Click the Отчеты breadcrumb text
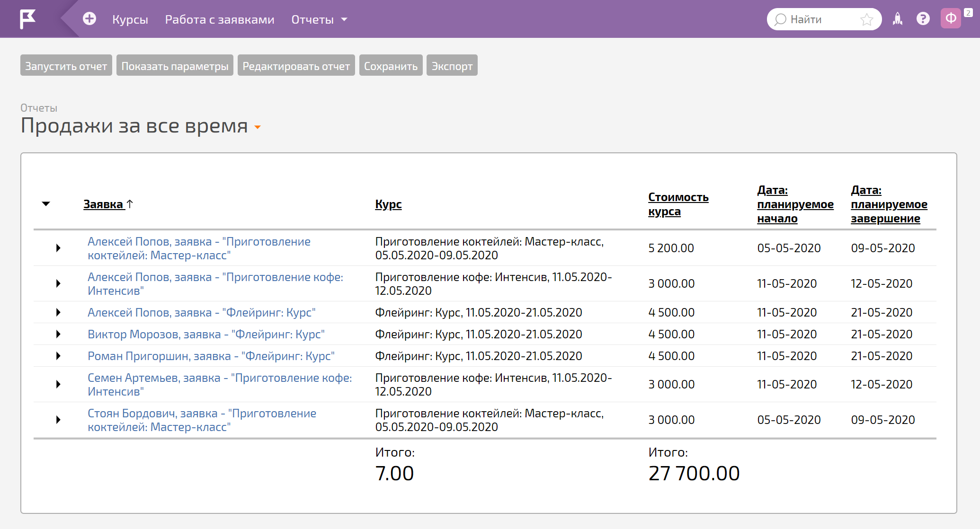 (39, 108)
